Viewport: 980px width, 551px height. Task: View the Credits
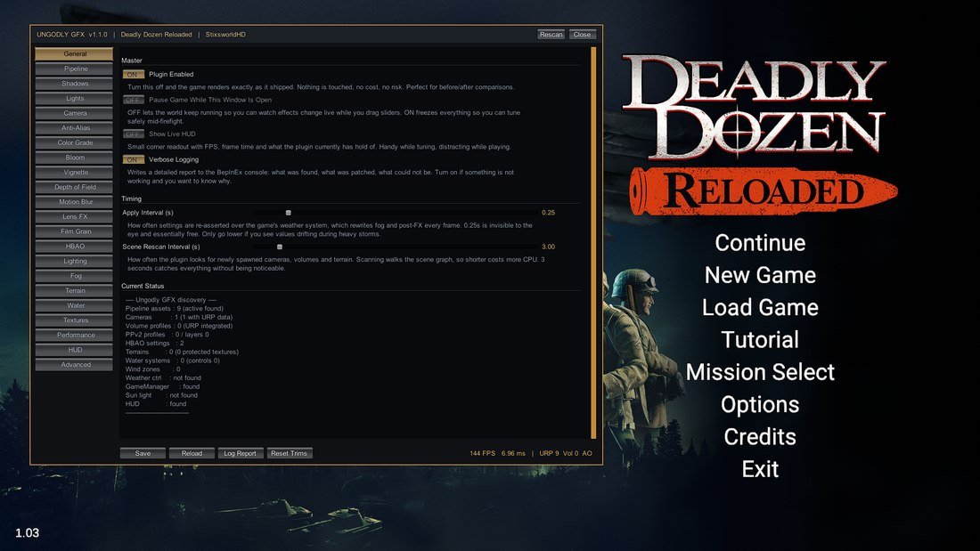pyautogui.click(x=760, y=437)
